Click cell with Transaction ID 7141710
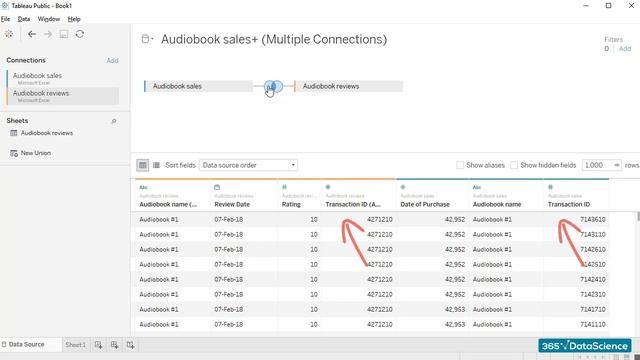The height and width of the screenshot is (360, 640). [x=576, y=309]
